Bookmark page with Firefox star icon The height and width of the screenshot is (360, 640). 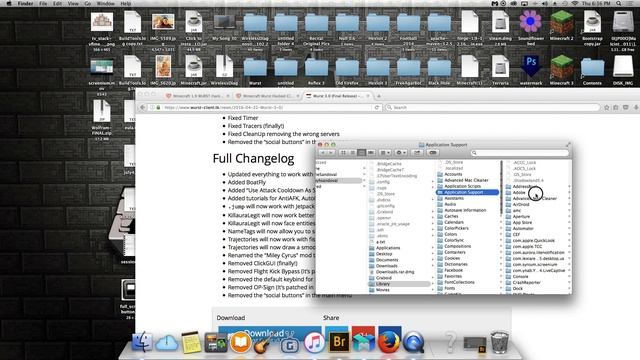[607, 107]
